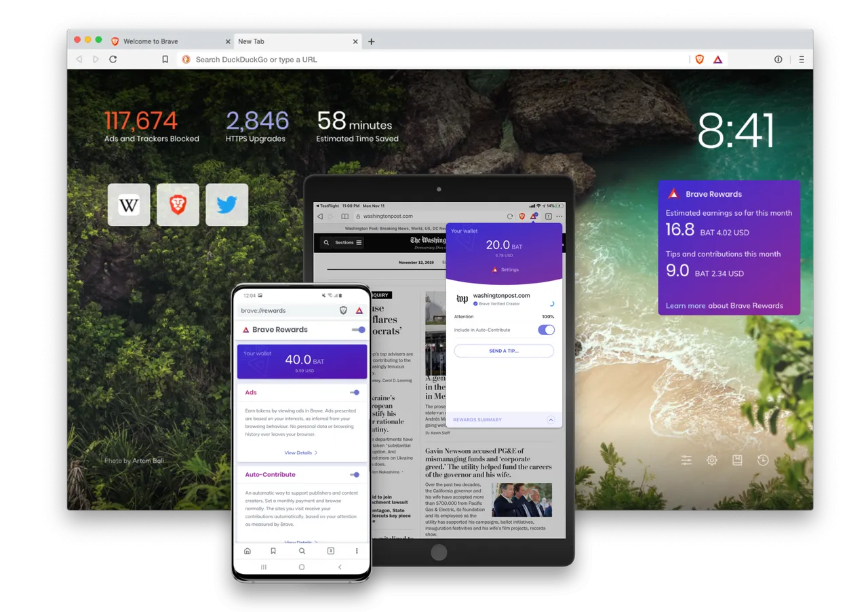Click 'Photo by Artem Bali' credit link
868x612 pixels.
click(134, 461)
